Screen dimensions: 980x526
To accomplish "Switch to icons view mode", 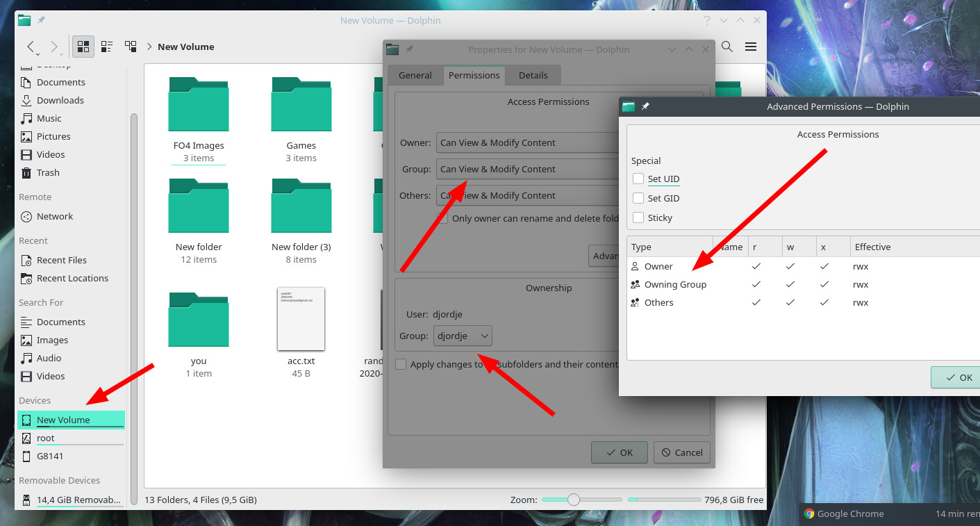I will [x=83, y=47].
